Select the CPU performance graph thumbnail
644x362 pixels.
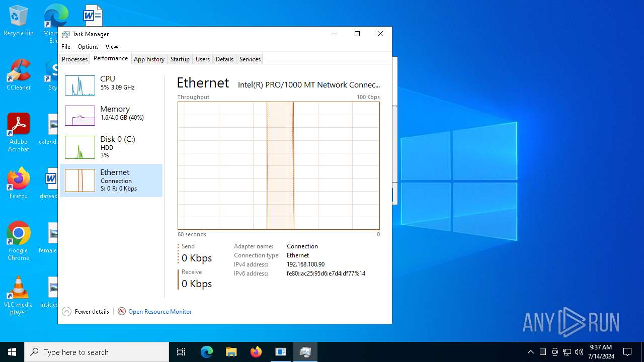tap(80, 85)
